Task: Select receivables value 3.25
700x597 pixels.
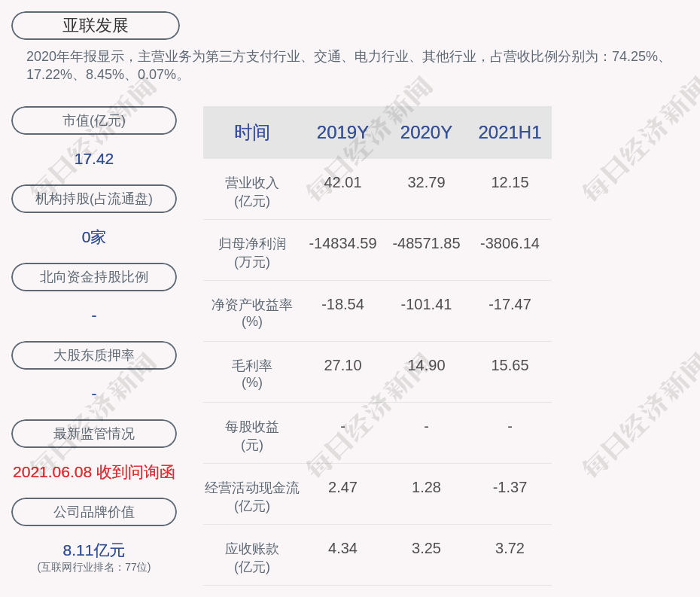Action: [x=426, y=548]
